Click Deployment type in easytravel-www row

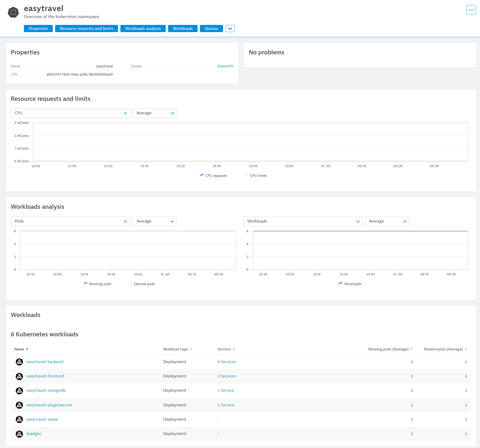174,419
